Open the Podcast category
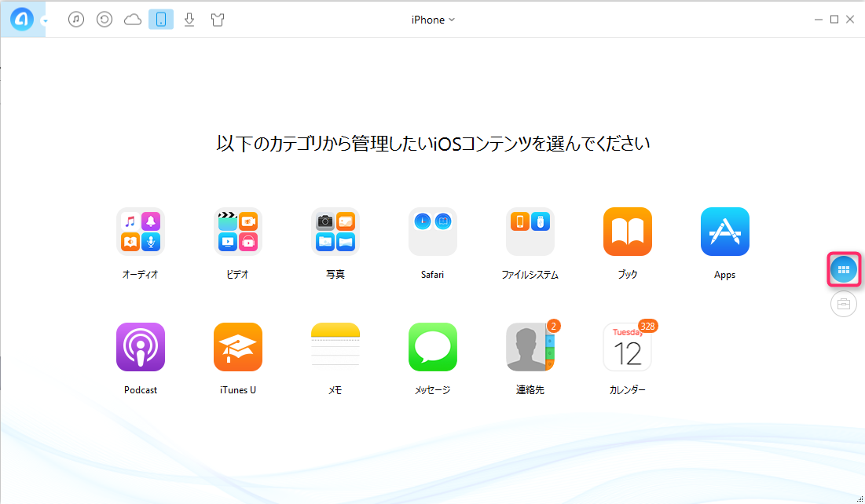The image size is (865, 504). pyautogui.click(x=140, y=347)
